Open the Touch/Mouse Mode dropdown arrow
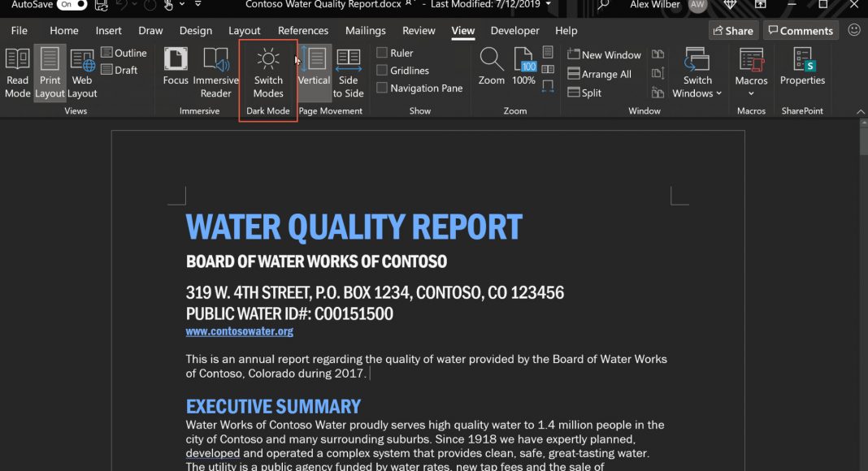 coord(181,4)
